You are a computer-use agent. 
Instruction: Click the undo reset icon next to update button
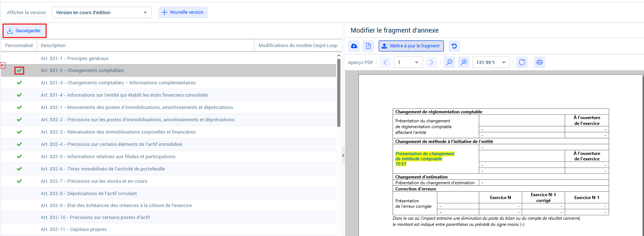click(454, 46)
